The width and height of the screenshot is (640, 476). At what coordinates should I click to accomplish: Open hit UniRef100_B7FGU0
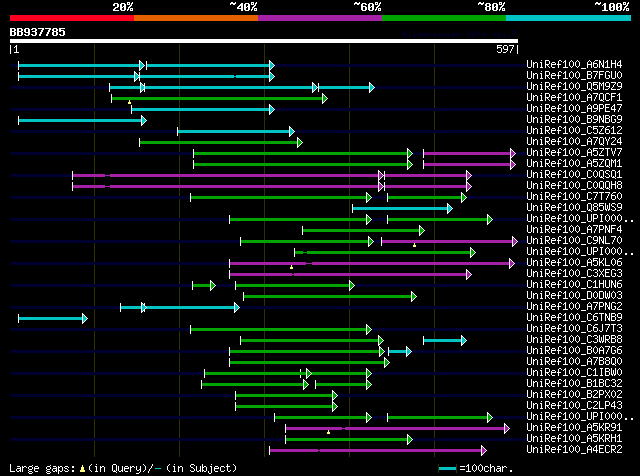[x=574, y=76]
